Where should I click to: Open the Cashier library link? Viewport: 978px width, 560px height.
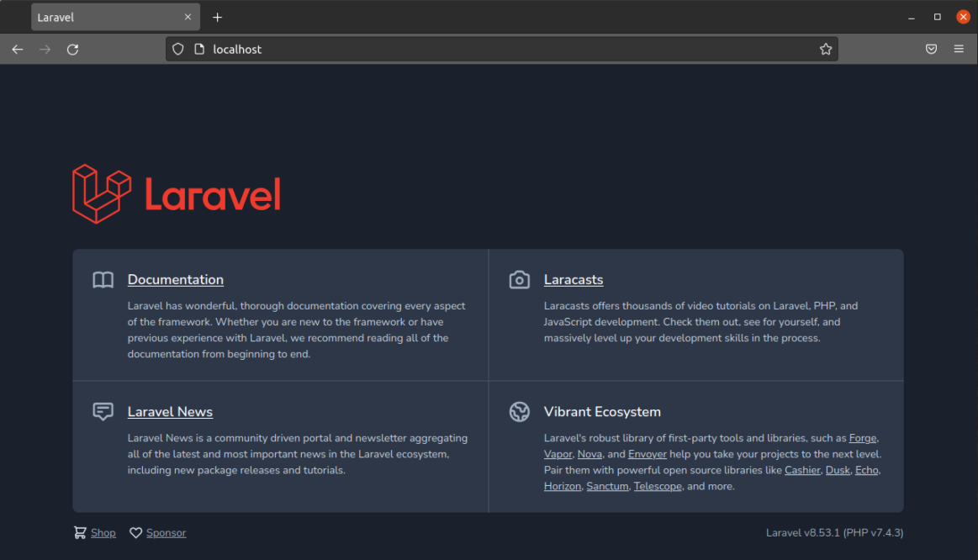[801, 470]
